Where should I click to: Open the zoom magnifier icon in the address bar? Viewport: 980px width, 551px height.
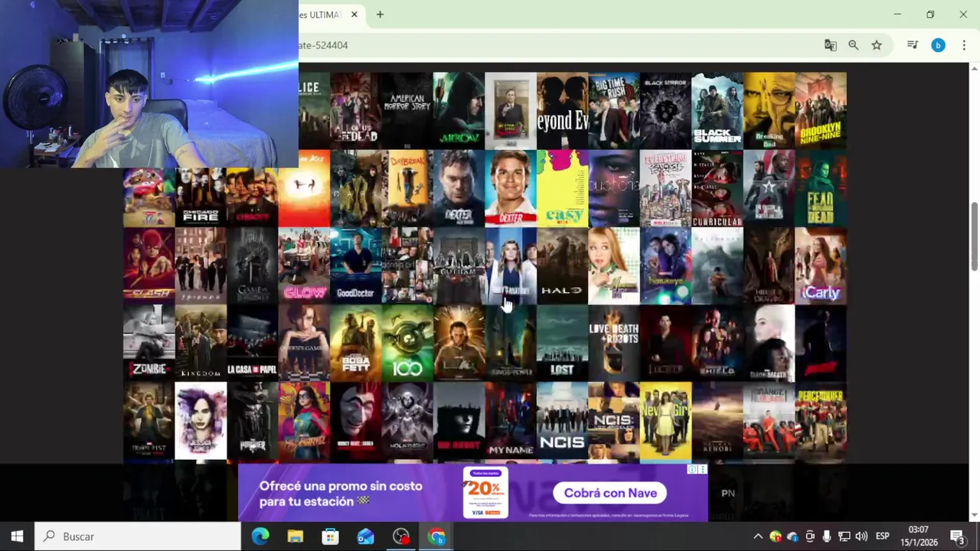(x=853, y=45)
